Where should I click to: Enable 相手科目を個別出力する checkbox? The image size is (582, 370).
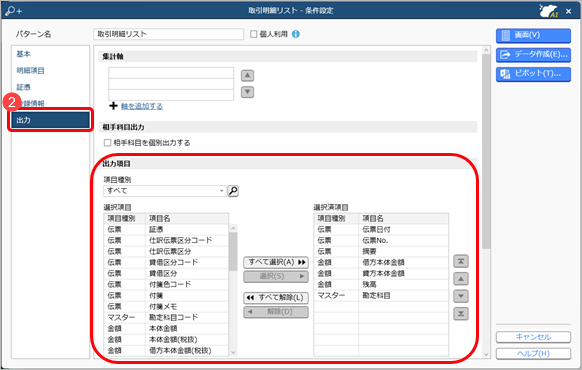107,143
